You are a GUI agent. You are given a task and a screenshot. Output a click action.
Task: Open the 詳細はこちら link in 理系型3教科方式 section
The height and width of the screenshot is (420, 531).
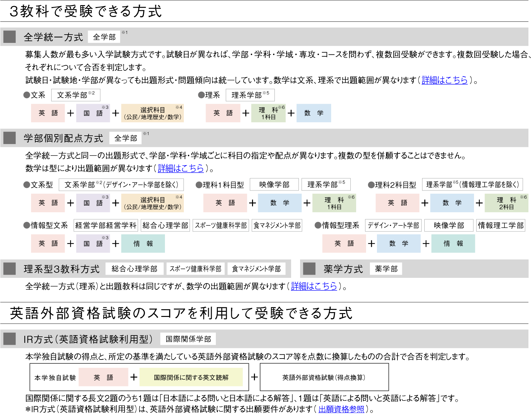pos(315,287)
